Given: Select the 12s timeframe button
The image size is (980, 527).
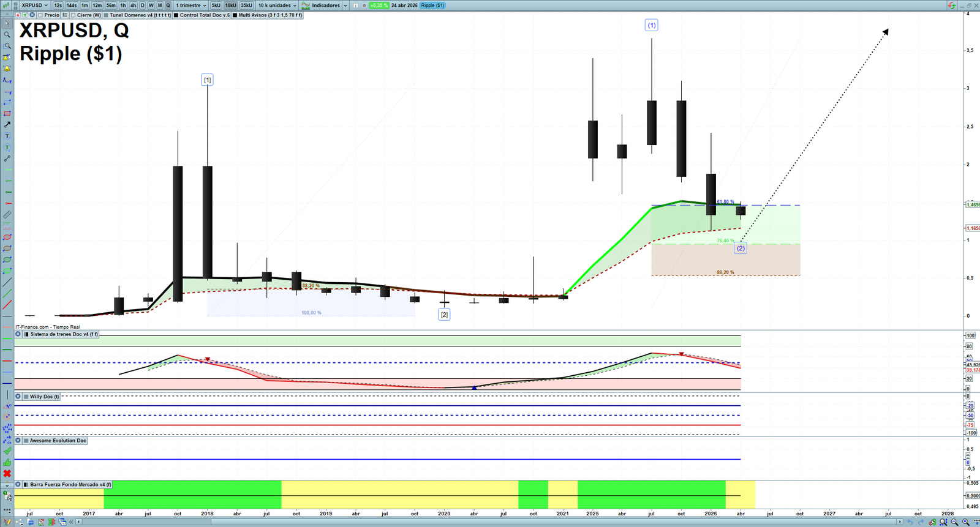Looking at the screenshot, I should point(58,6).
